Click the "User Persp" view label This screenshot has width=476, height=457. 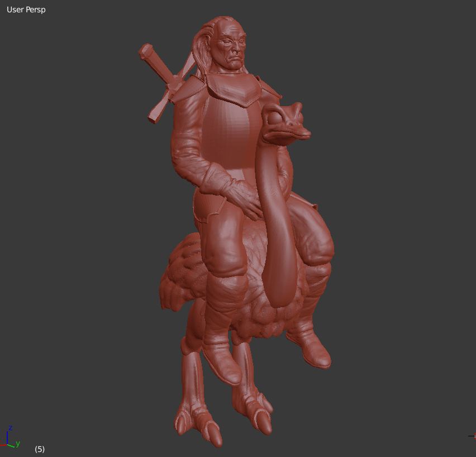tap(26, 9)
